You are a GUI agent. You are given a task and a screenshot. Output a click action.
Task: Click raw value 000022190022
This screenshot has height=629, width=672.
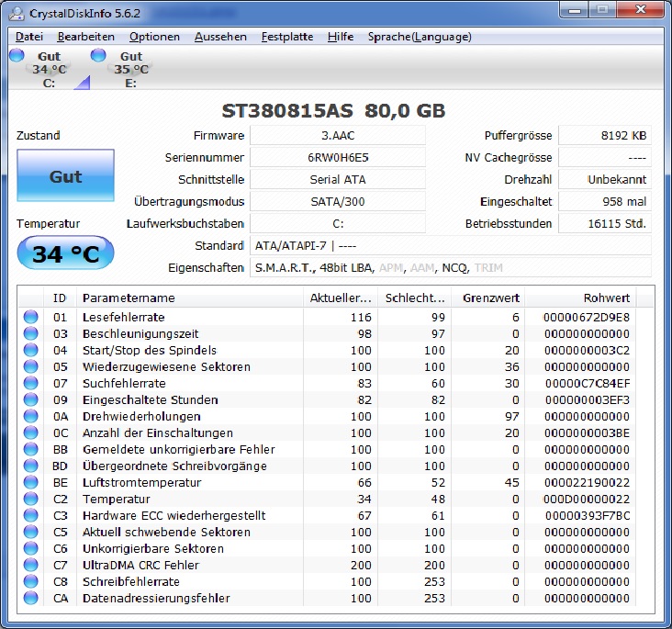588,482
